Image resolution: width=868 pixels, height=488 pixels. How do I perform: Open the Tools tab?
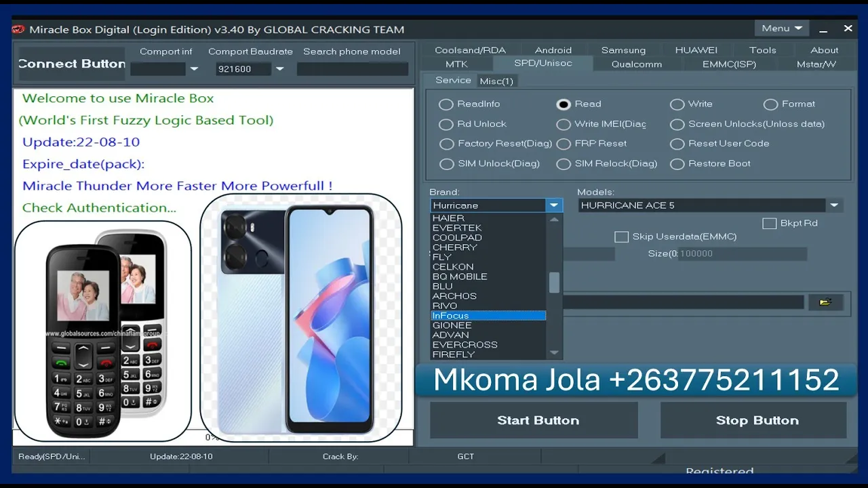click(x=762, y=50)
